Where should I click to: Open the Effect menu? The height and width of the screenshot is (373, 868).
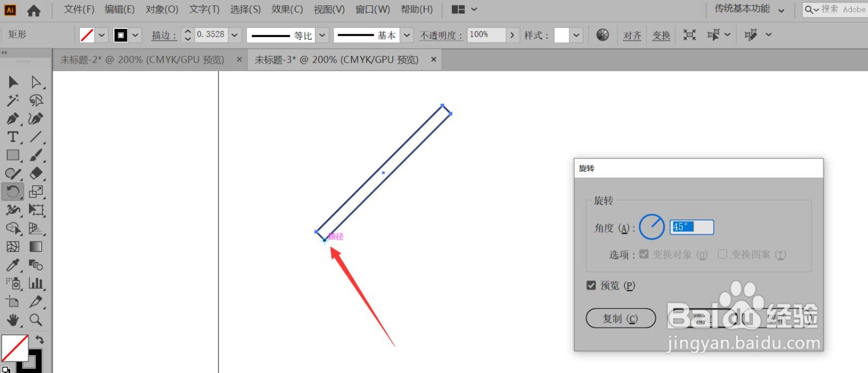pos(287,9)
